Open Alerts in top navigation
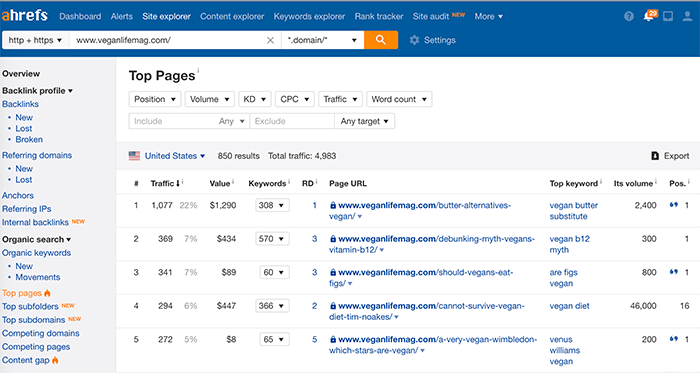The height and width of the screenshot is (373, 700). [x=122, y=17]
